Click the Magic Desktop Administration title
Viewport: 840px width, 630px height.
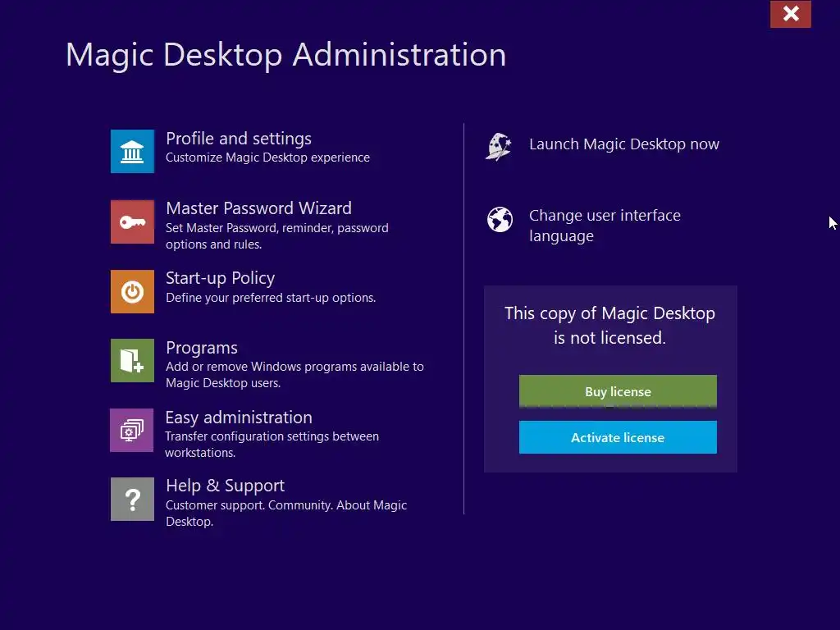click(x=285, y=55)
